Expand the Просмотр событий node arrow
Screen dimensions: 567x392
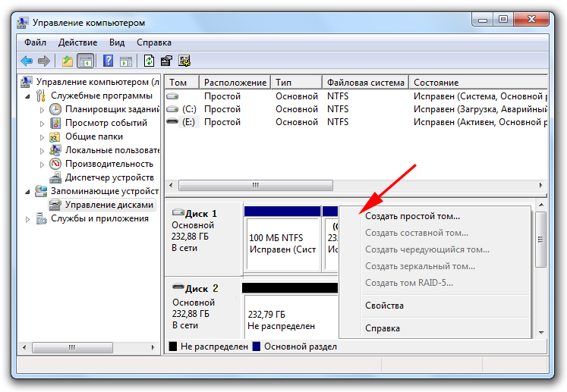(x=43, y=123)
